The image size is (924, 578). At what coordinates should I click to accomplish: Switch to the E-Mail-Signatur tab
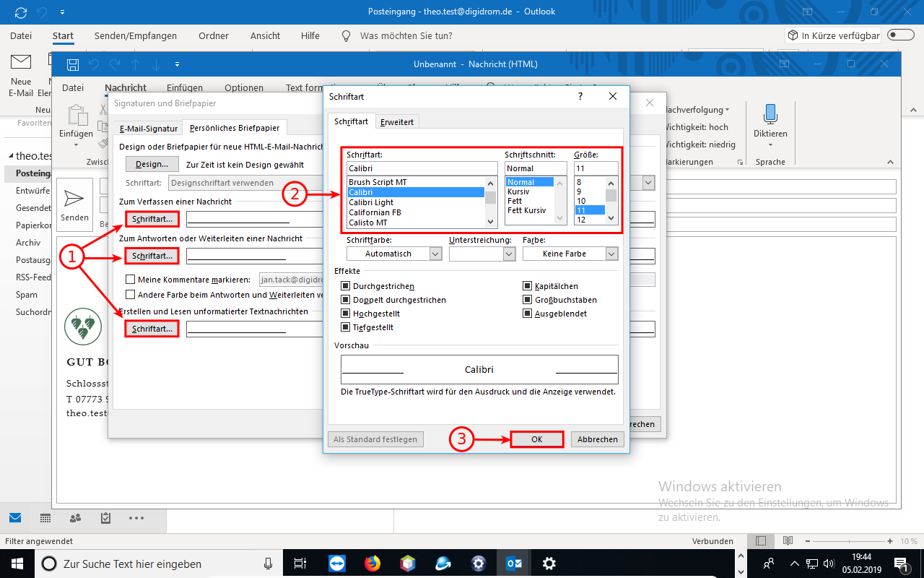pyautogui.click(x=149, y=129)
